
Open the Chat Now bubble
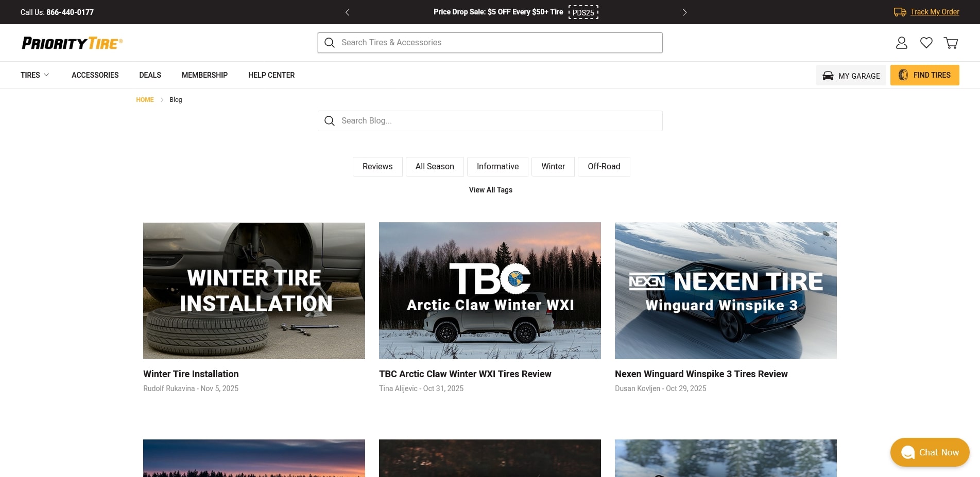click(x=930, y=452)
